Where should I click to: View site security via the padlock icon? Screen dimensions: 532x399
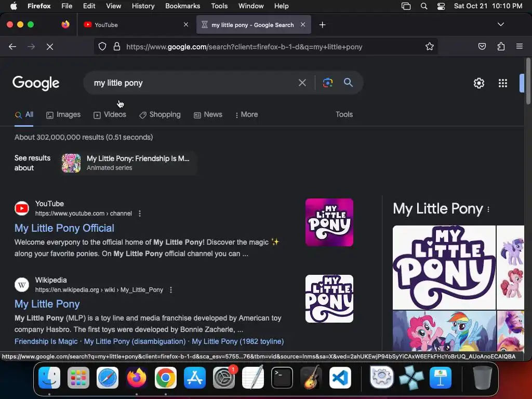[117, 46]
